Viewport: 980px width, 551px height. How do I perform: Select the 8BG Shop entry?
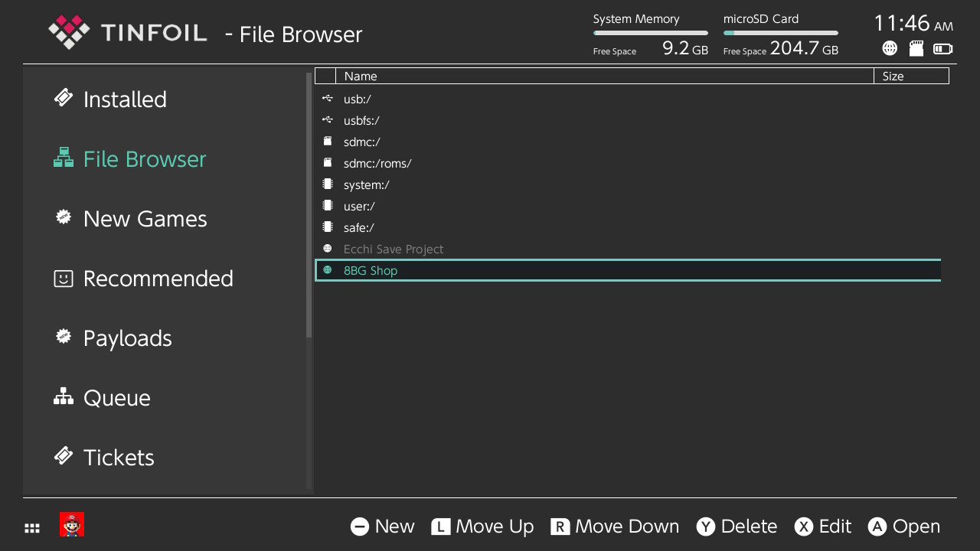pos(628,270)
